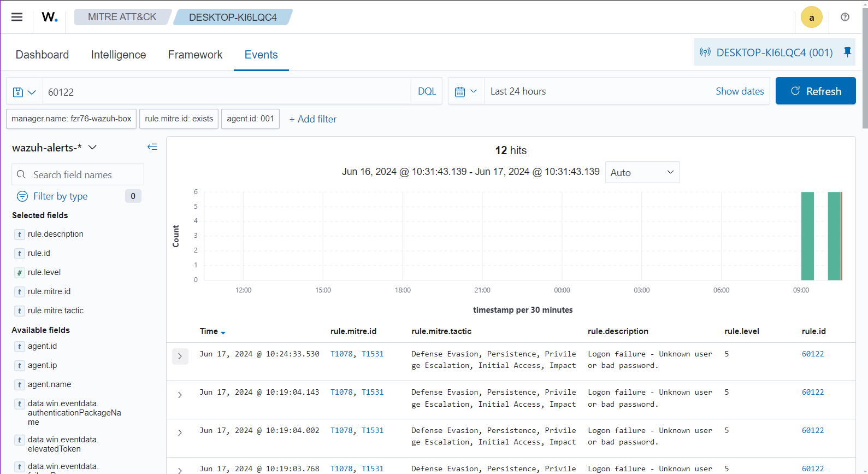
Task: Click Filter by type label
Action: click(x=61, y=196)
